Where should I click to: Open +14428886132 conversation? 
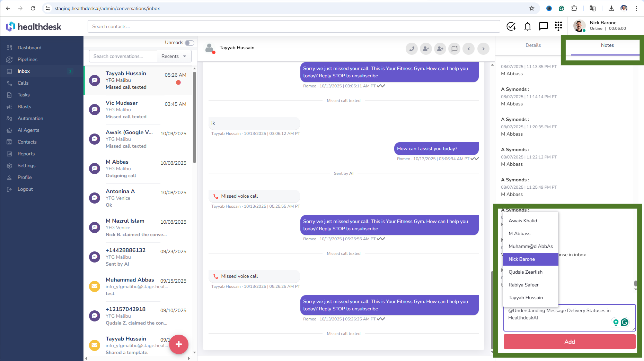tap(139, 257)
